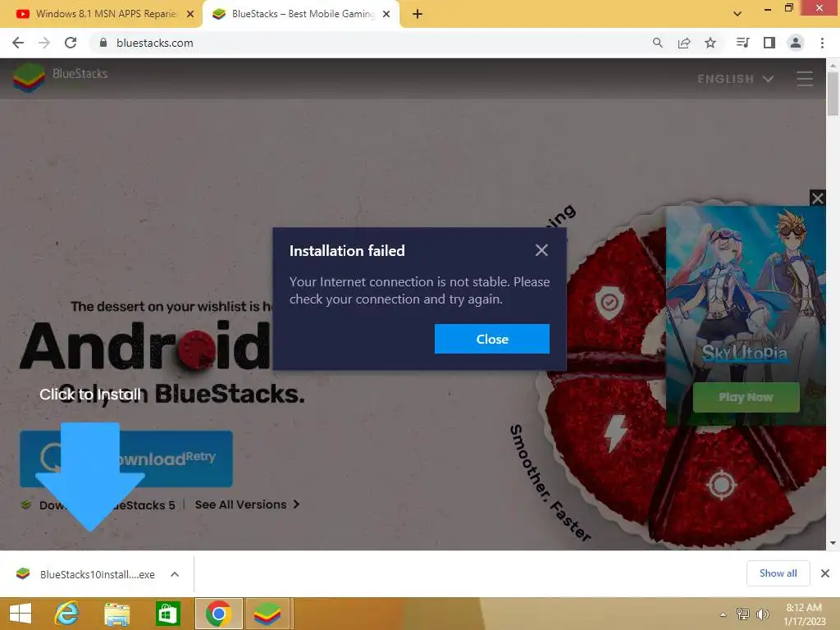Click the lightning bolt icon on cake

pyautogui.click(x=615, y=433)
